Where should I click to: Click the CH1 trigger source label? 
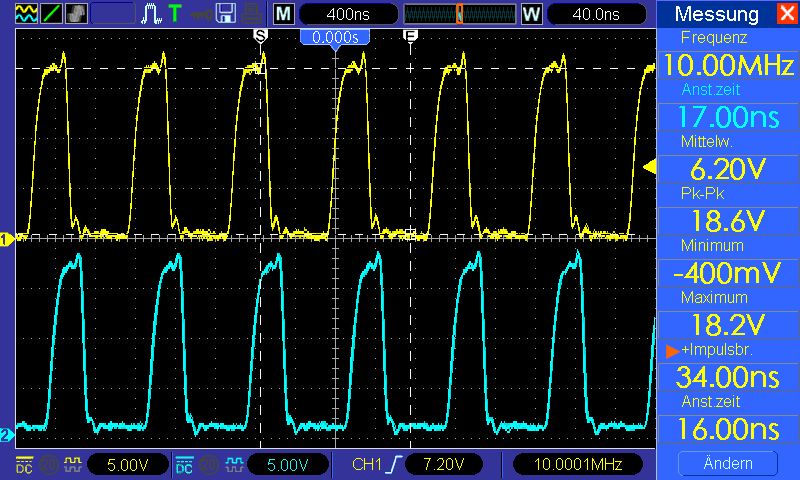367,464
